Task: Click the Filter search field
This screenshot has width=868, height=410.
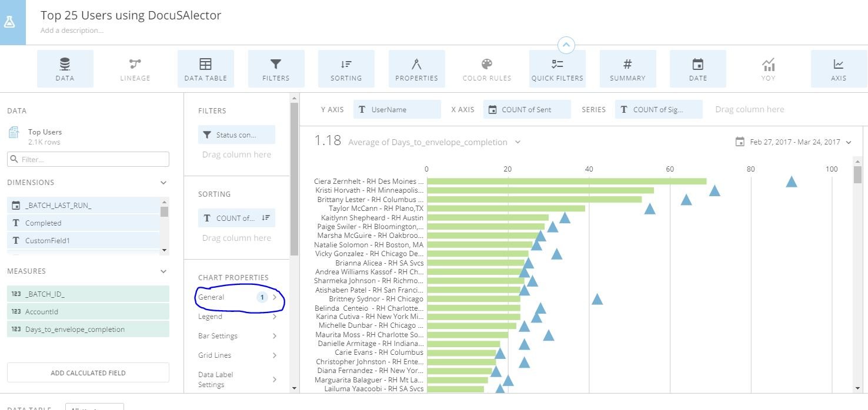Action: point(88,159)
